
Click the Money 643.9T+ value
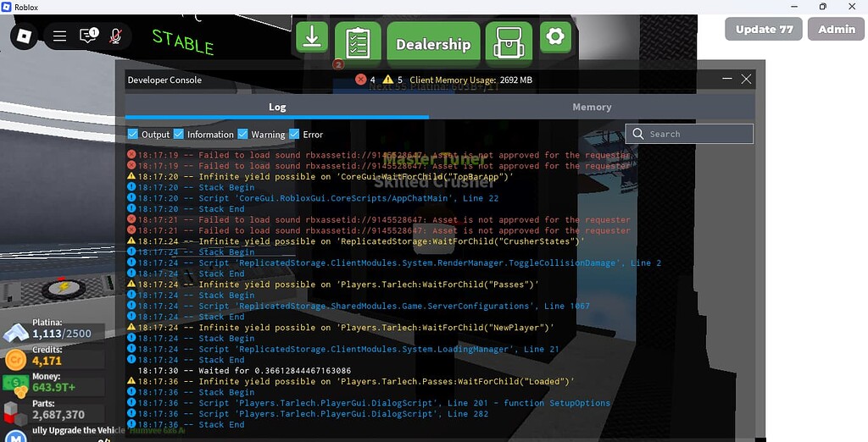pos(53,387)
